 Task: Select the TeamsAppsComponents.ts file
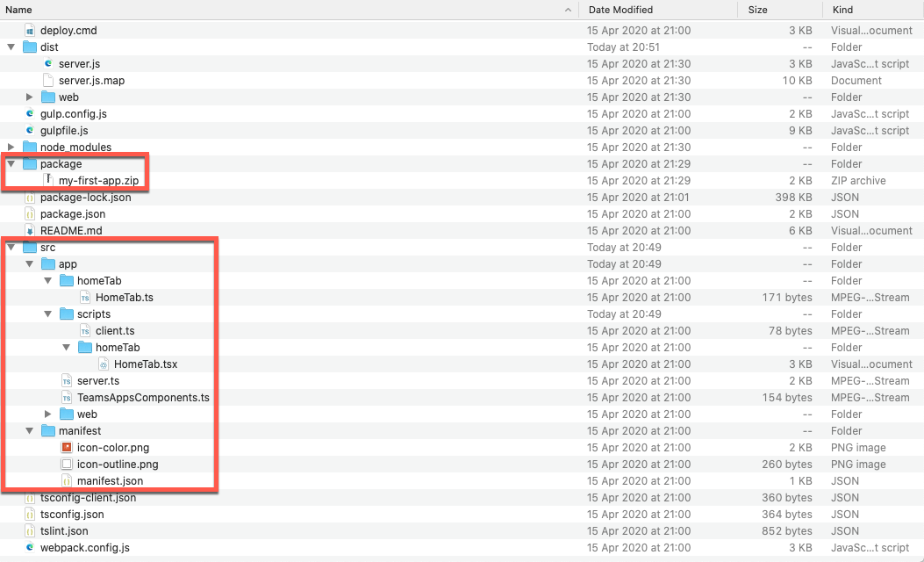point(143,398)
